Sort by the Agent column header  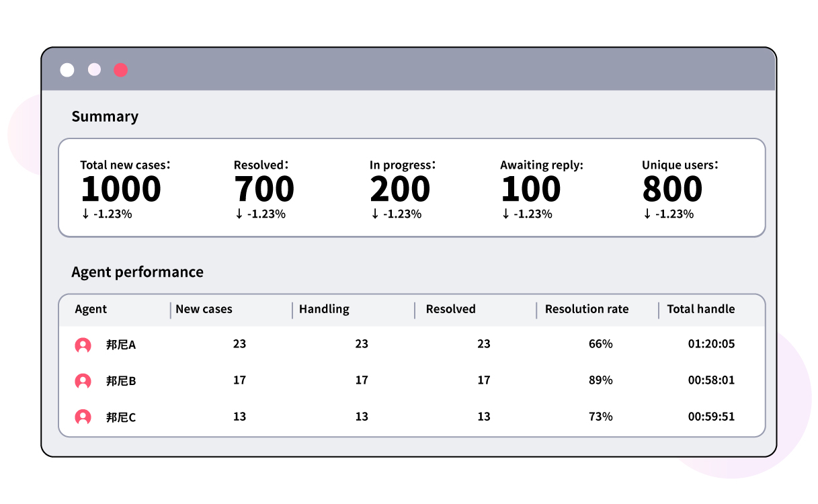pos(91,309)
